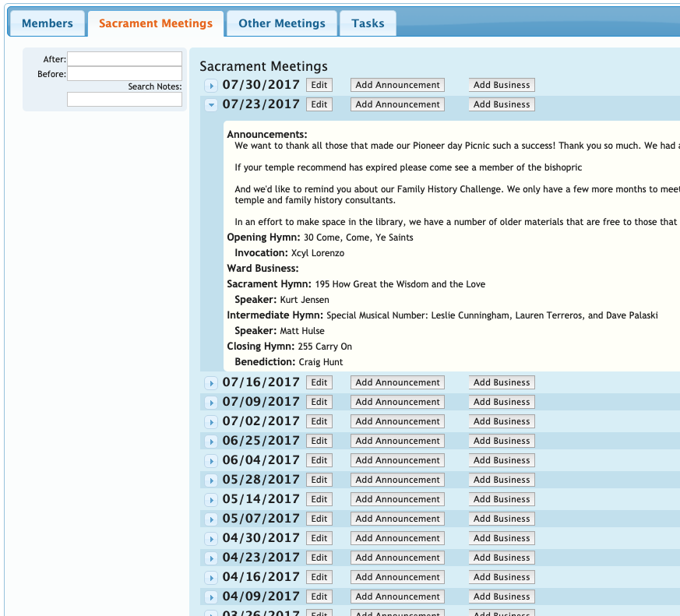Expand the 04/30/2017 meeting row
The height and width of the screenshot is (616, 680).
pos(211,539)
